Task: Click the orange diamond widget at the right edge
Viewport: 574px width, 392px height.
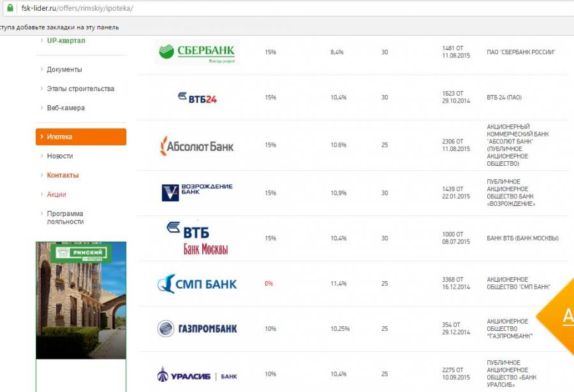Action: [x=556, y=316]
